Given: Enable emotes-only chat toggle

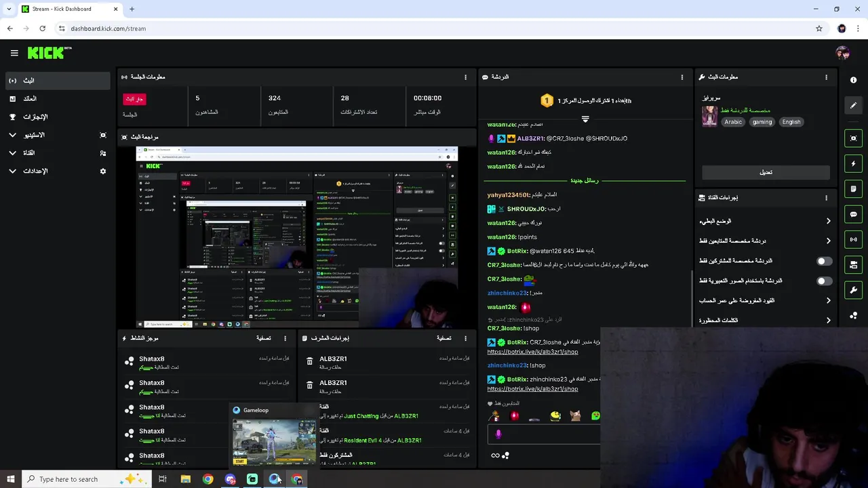Looking at the screenshot, I should pos(824,281).
